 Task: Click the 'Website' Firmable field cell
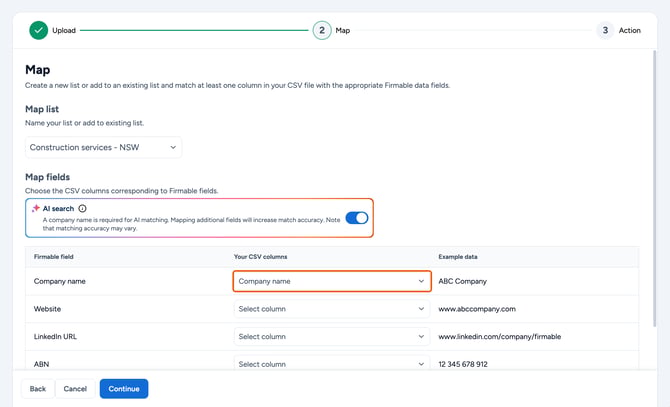coord(47,309)
